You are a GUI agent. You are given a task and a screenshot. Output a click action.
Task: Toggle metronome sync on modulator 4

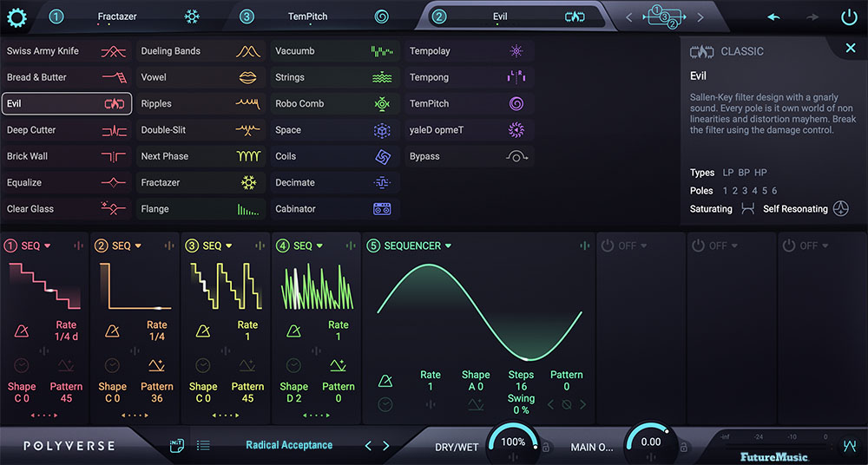294,331
